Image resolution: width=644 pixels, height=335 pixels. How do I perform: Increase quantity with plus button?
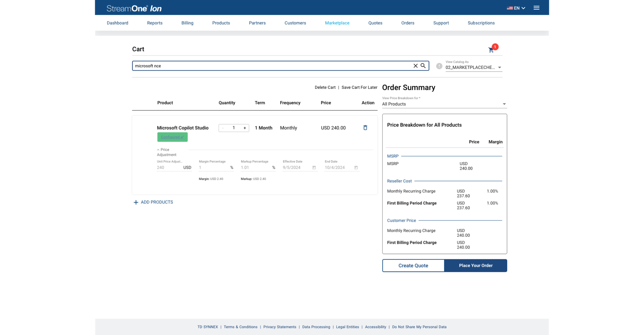[245, 128]
